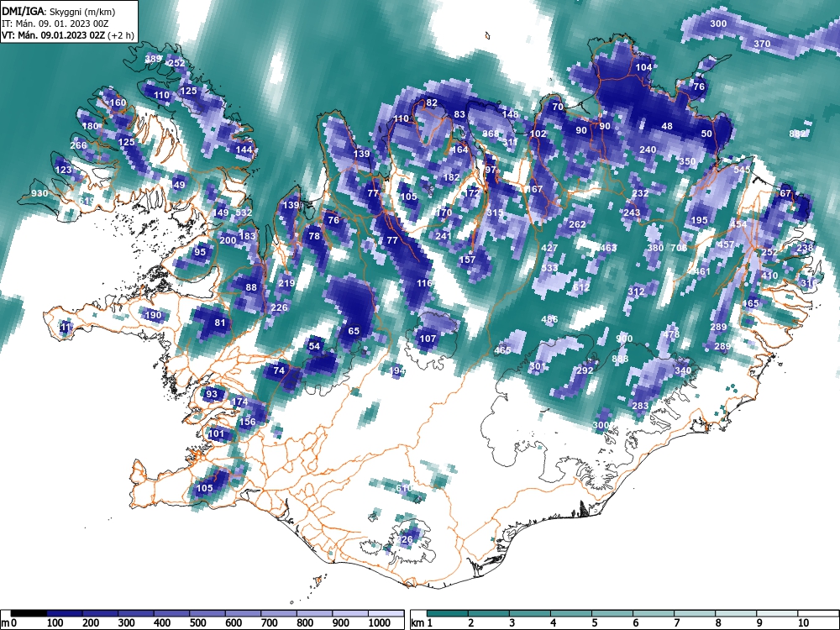Select the 283 visibility value on the map

(640, 406)
